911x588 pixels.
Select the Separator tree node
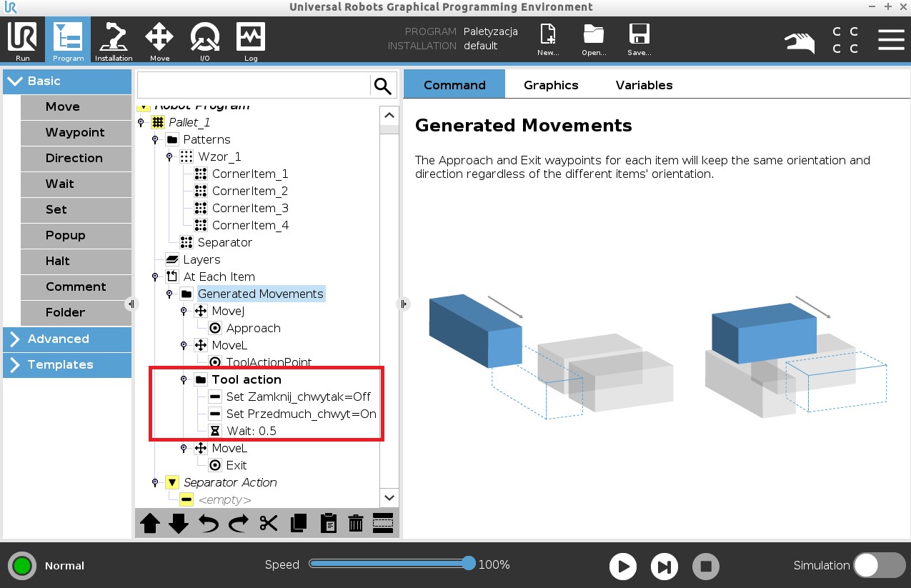coord(224,242)
